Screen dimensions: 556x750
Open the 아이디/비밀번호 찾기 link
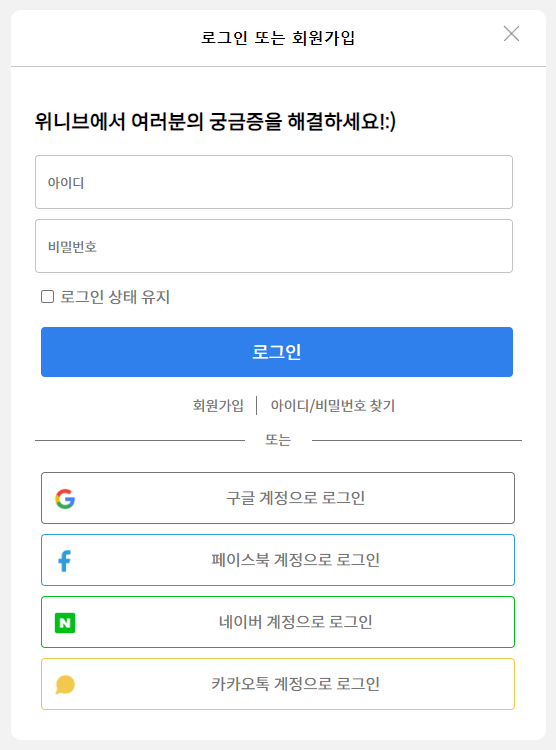[333, 406]
